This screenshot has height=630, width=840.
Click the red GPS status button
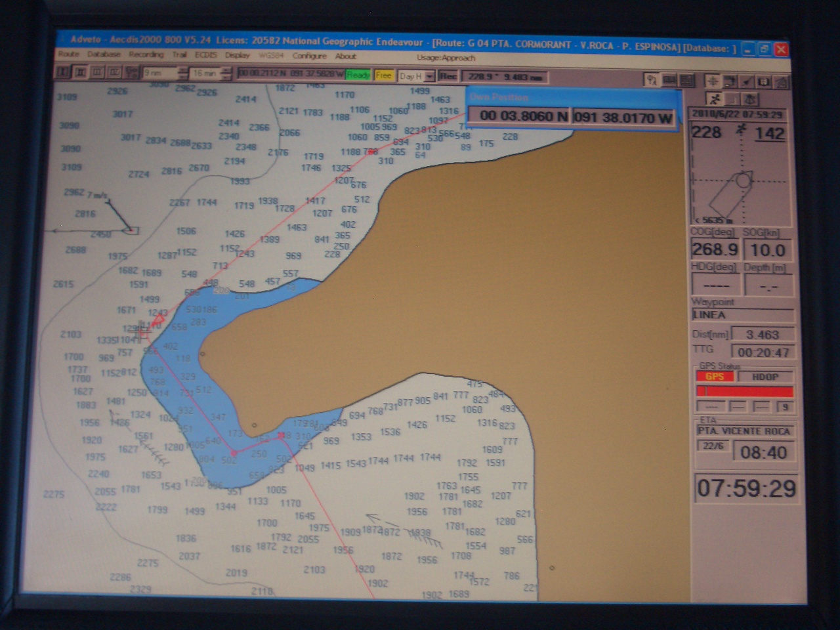pos(714,377)
